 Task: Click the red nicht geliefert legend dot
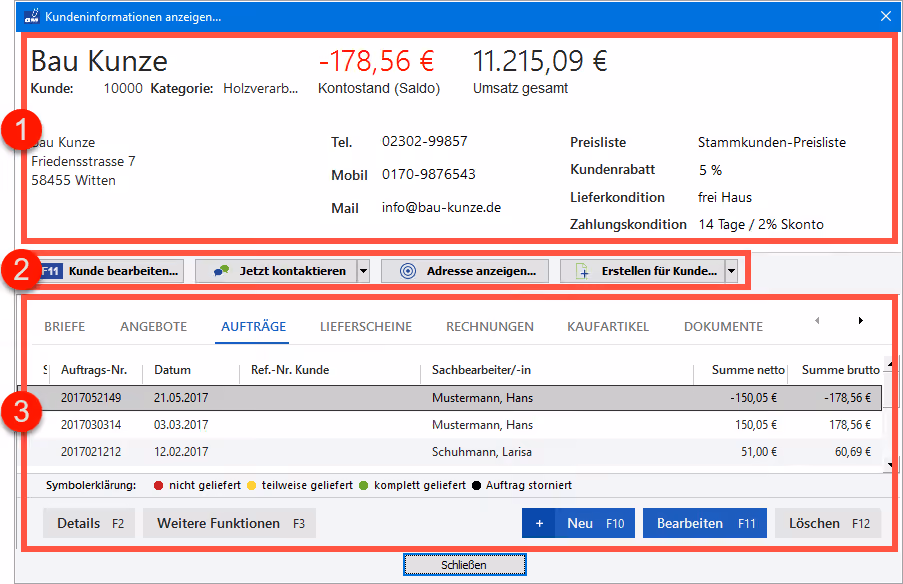tap(158, 486)
